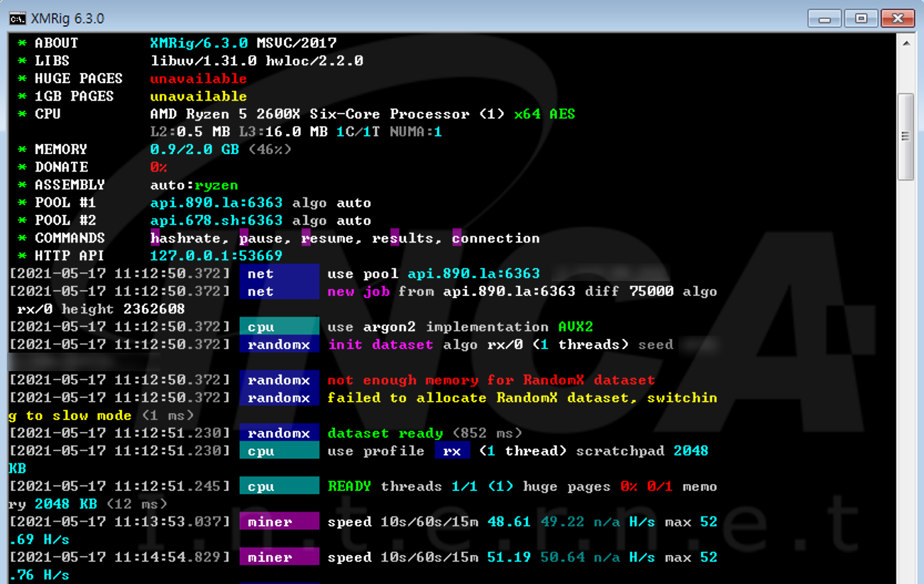
Task: Click timestamp '2021-05-17 11:12:51.245'
Action: coord(119,487)
